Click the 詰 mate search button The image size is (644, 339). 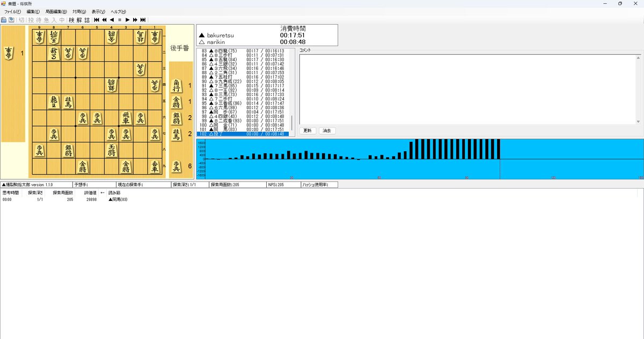pyautogui.click(x=87, y=20)
